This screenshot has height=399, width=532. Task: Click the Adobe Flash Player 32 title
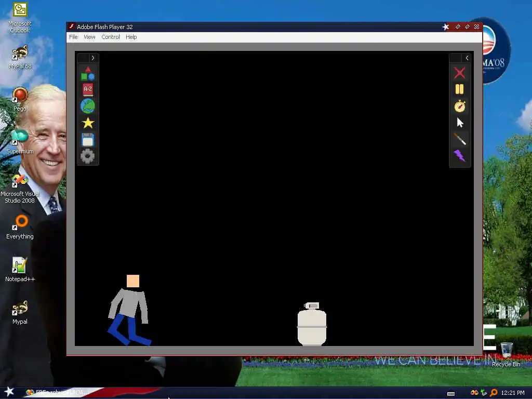point(105,27)
